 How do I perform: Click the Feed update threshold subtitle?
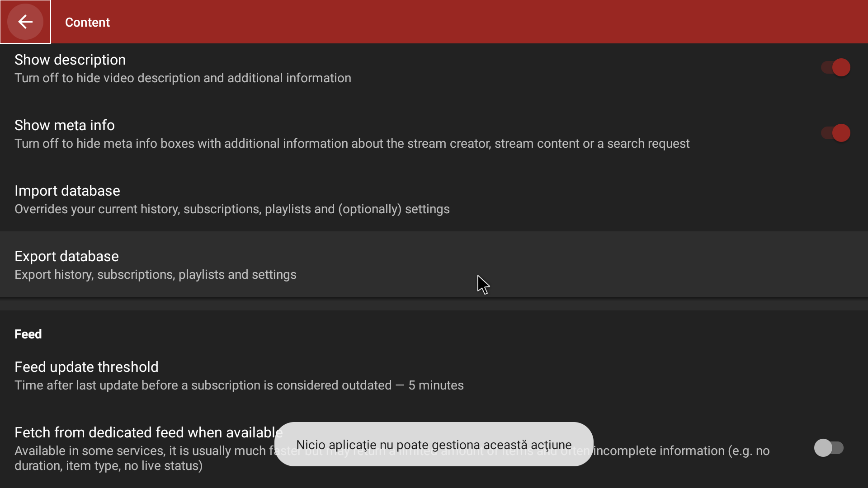(239, 385)
